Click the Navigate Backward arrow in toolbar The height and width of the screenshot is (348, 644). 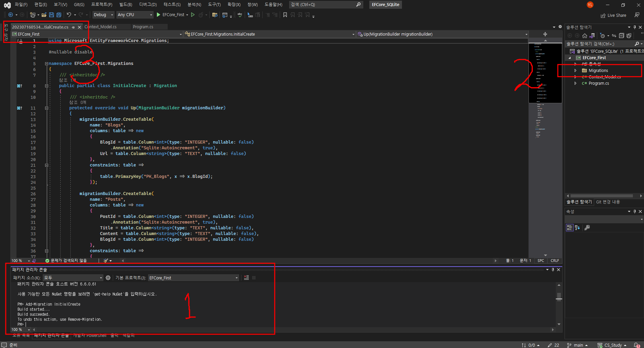click(x=11, y=15)
